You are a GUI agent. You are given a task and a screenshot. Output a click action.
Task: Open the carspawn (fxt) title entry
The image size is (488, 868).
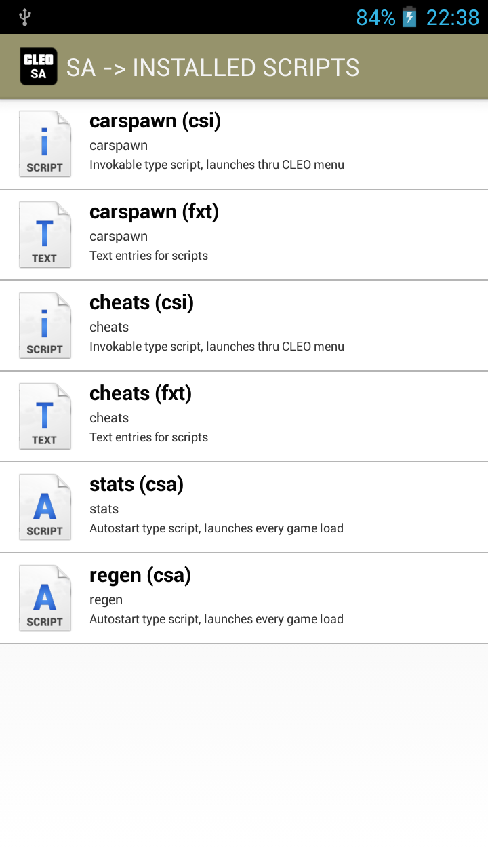click(154, 212)
